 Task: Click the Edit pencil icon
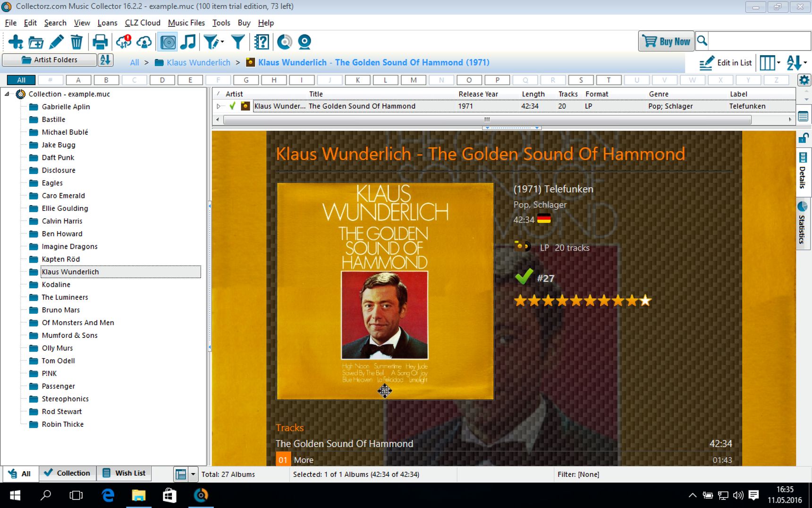coord(56,42)
